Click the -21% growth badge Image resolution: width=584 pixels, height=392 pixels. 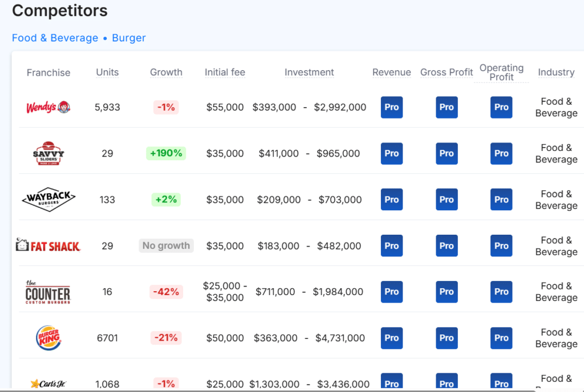click(x=166, y=338)
